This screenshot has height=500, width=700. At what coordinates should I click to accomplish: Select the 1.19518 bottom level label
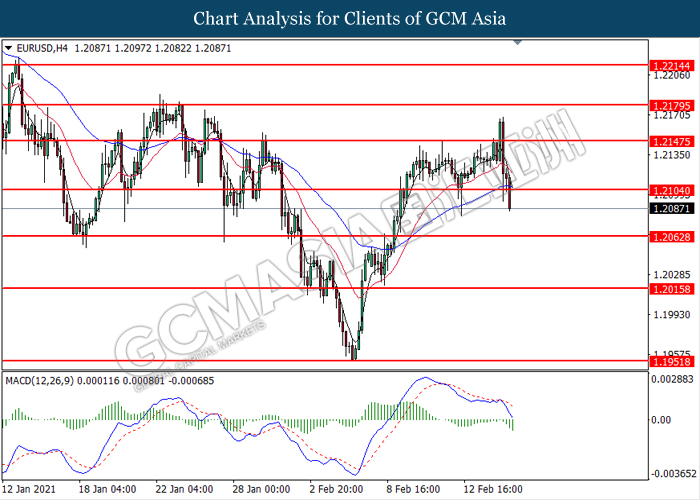coord(671,362)
